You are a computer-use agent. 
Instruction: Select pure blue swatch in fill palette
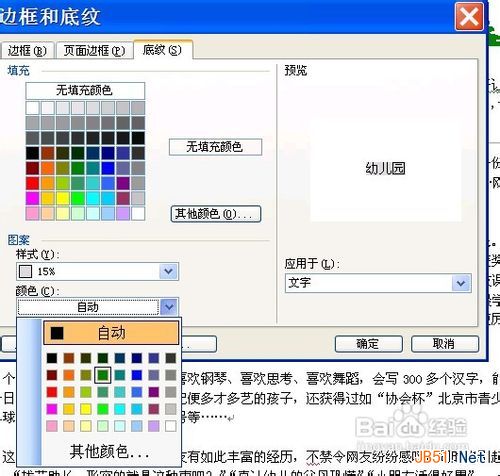[x=108, y=168]
